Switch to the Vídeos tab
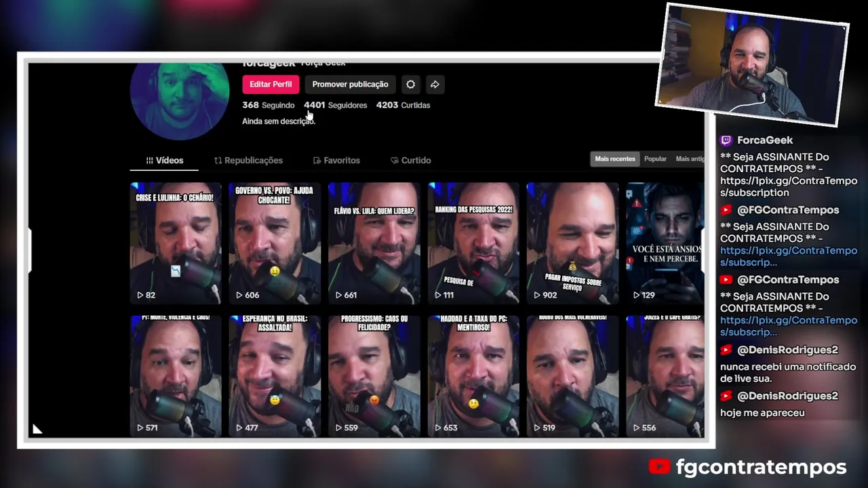This screenshot has height=488, width=868. point(164,161)
